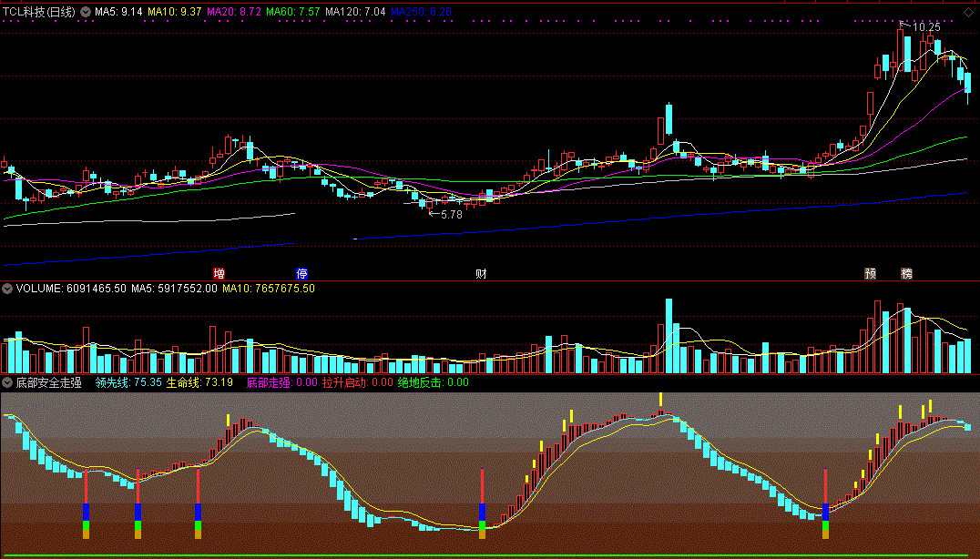Image resolution: width=980 pixels, height=559 pixels.
Task: Open the main chart indicator dropdown beside TCL科技(日线)
Action: pyautogui.click(x=86, y=12)
